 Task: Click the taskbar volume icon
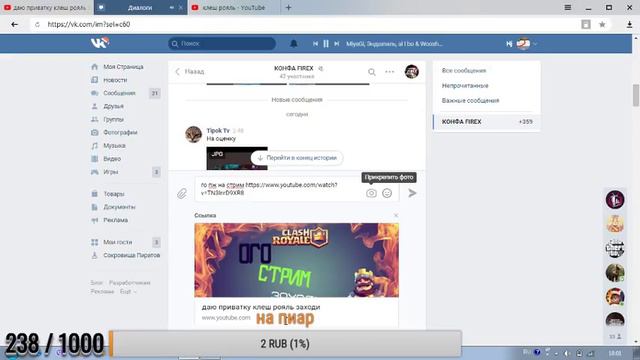click(567, 353)
